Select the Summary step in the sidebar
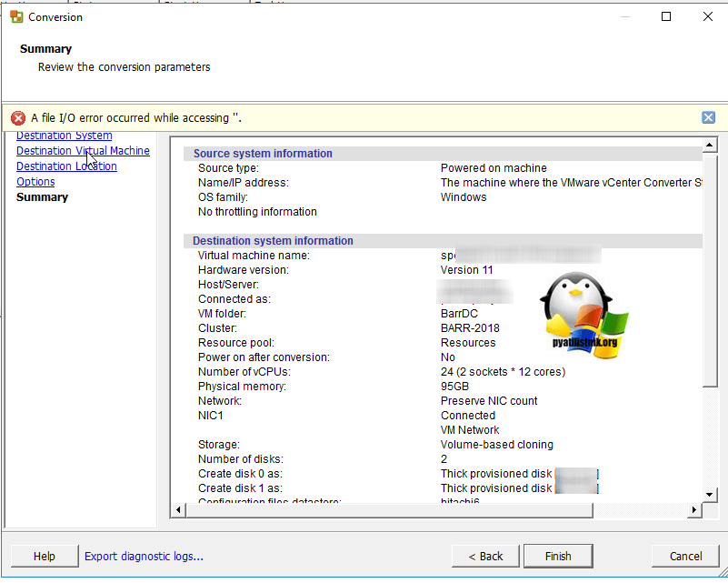 pyautogui.click(x=42, y=197)
